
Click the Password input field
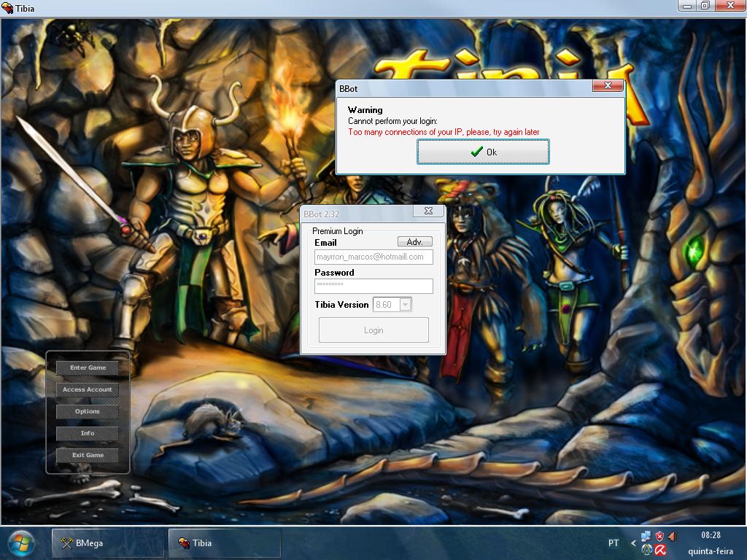coord(373,286)
